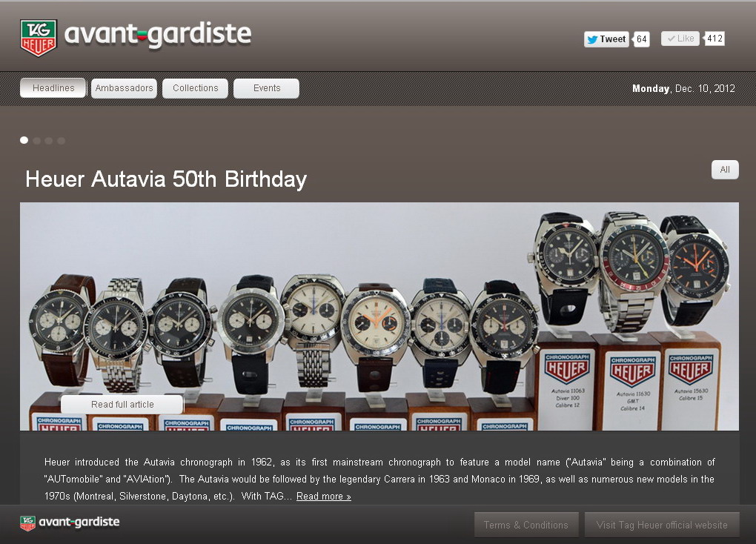Go to the Events tab
The width and height of the screenshot is (756, 544).
[266, 88]
